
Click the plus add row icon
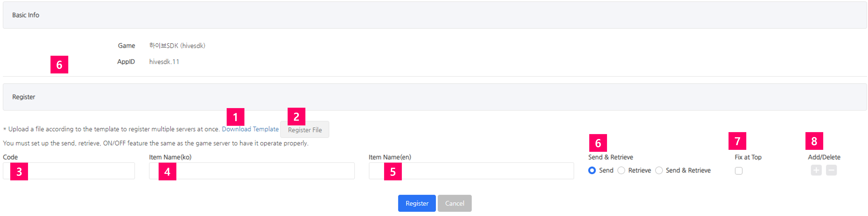point(816,171)
